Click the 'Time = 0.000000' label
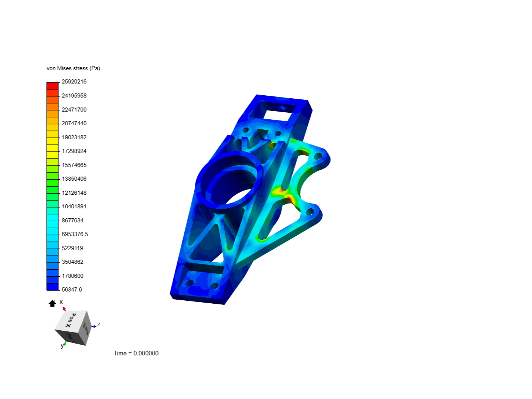Viewport: 532px width, 399px height. coord(136,353)
